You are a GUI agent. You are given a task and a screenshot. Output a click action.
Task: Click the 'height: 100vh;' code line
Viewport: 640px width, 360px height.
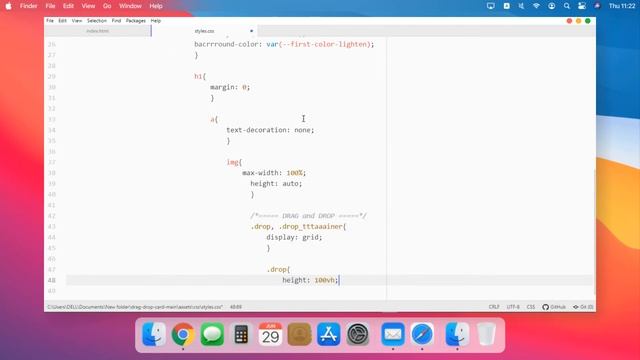310,280
